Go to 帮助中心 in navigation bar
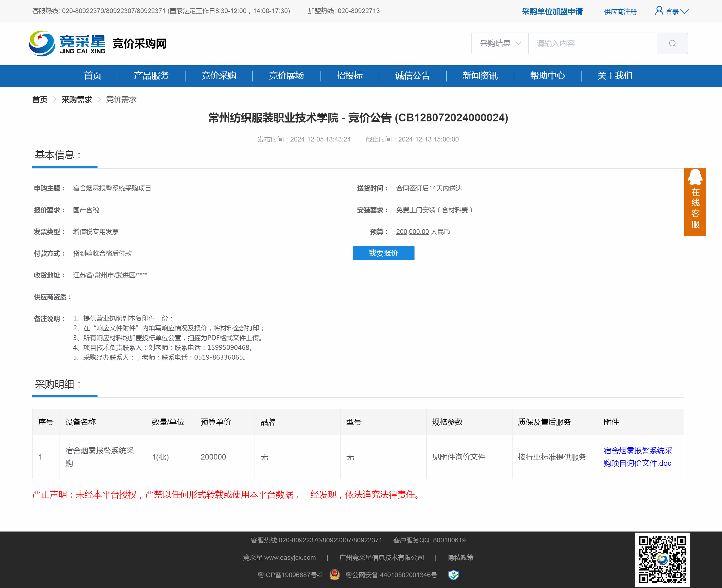722x588 pixels. point(547,76)
